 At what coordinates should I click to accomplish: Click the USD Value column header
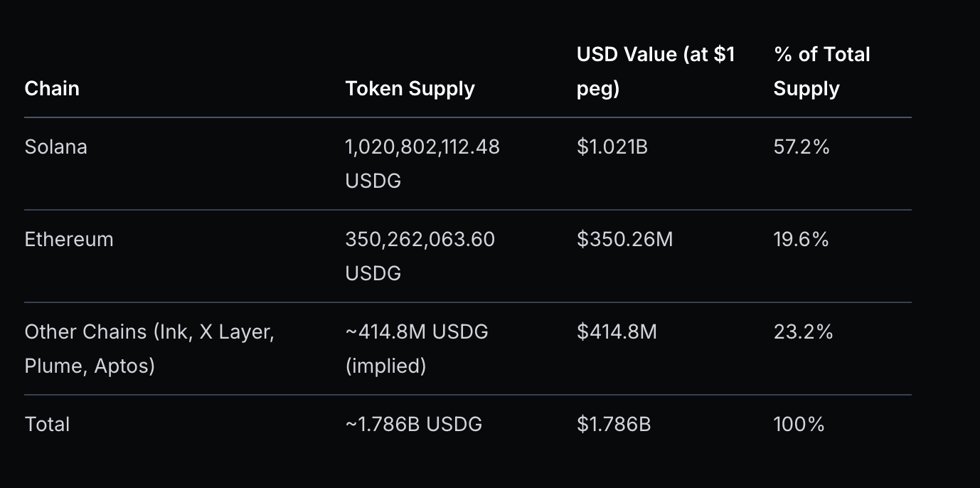pos(655,71)
